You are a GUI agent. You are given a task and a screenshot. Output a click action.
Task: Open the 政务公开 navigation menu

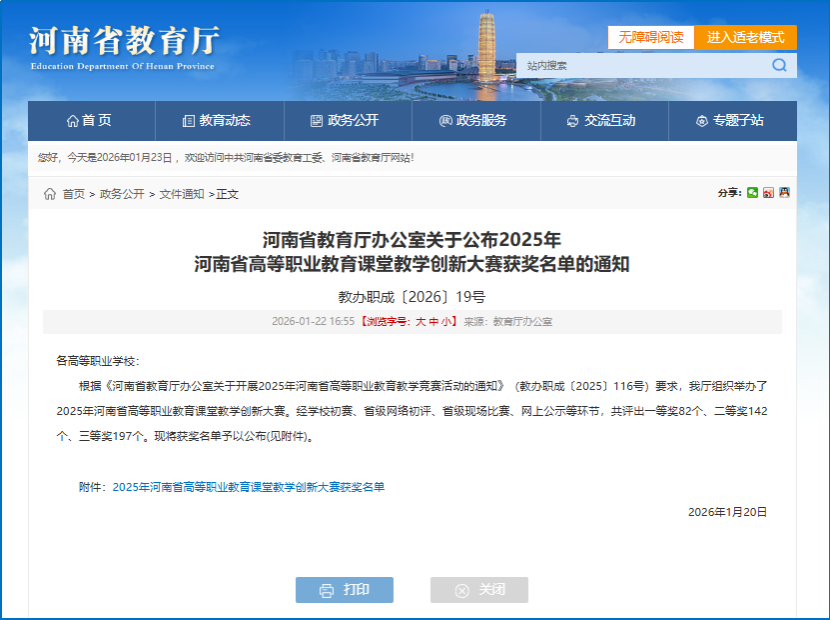click(346, 121)
